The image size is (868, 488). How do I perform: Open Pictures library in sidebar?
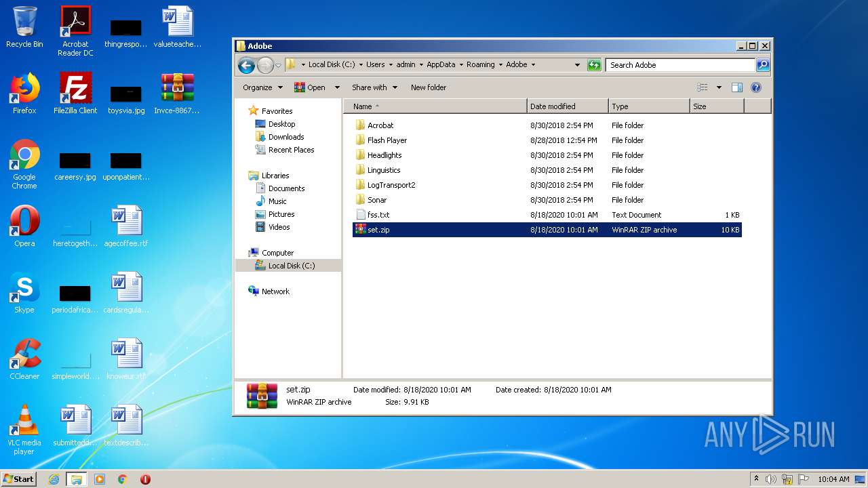pyautogui.click(x=281, y=214)
